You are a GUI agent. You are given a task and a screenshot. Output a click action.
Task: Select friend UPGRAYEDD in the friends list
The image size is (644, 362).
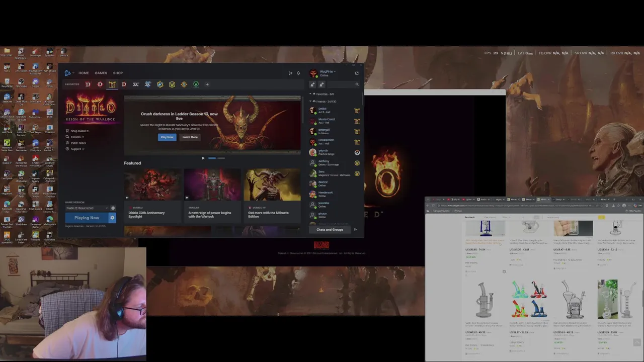tap(335, 142)
